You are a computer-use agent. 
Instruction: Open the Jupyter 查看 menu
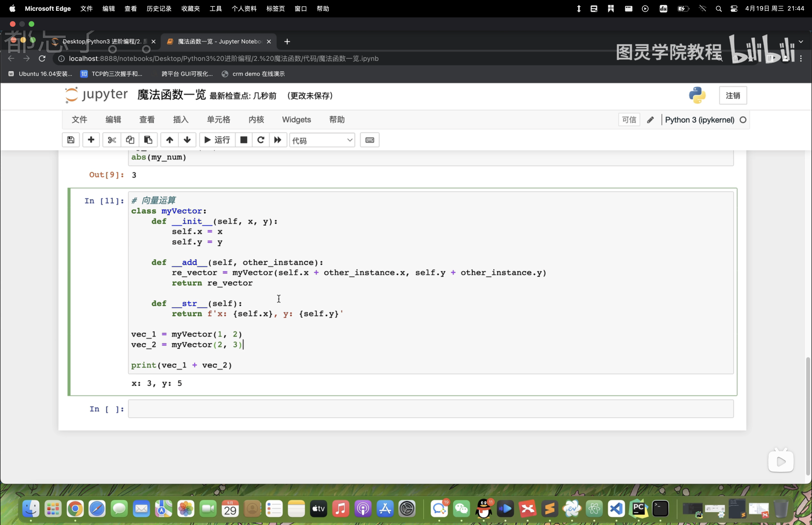(147, 120)
